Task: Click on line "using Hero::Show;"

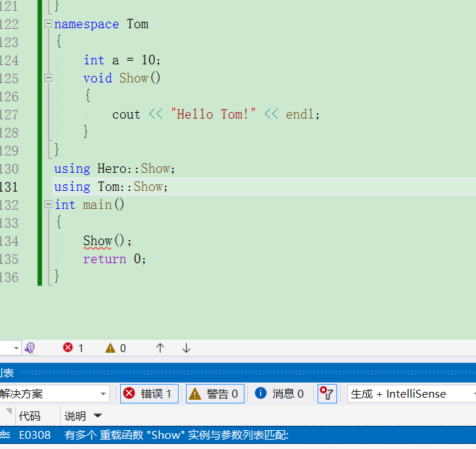Action: pos(114,168)
